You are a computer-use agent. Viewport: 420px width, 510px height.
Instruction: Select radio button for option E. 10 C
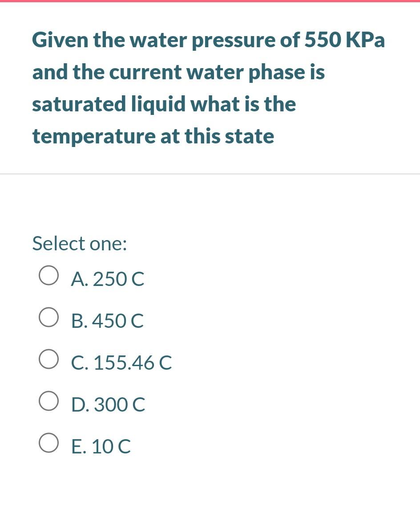(48, 442)
